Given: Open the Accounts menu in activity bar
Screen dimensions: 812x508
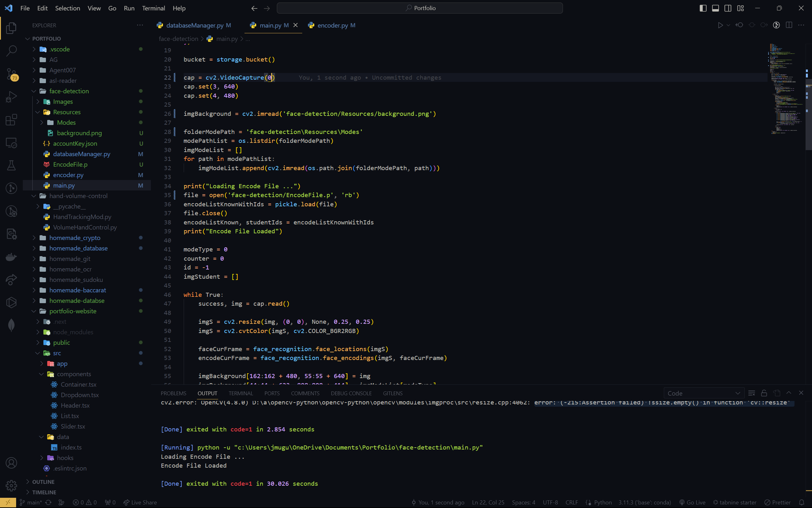Looking at the screenshot, I should [x=11, y=463].
